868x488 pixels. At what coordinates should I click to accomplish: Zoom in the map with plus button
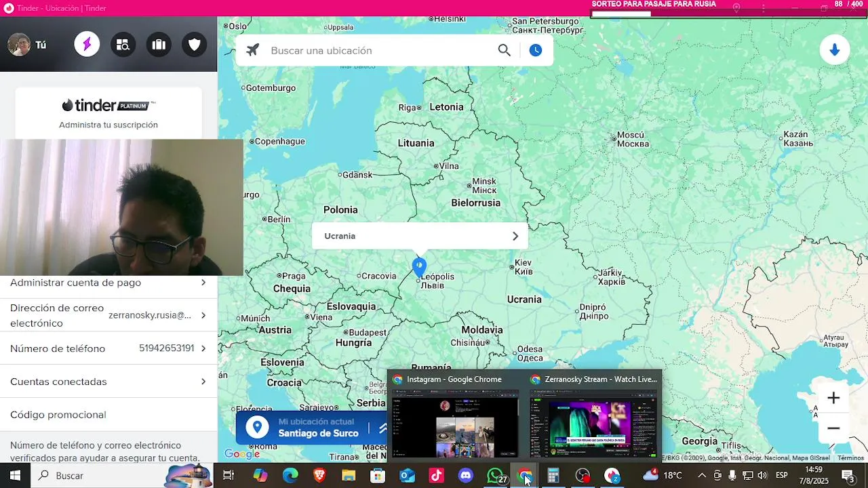(833, 398)
